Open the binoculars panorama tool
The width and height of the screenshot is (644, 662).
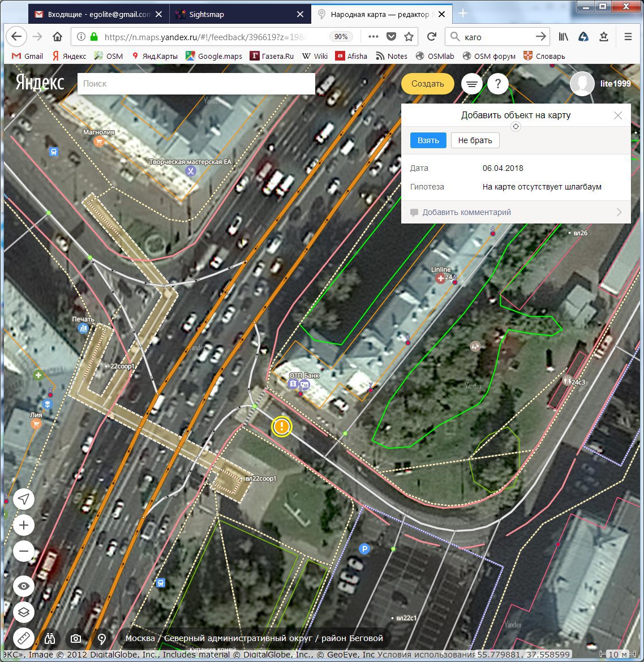click(x=50, y=638)
